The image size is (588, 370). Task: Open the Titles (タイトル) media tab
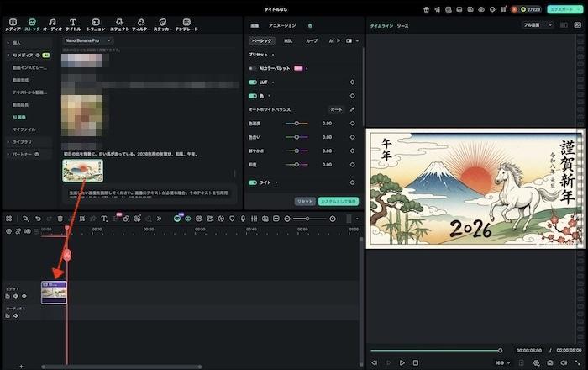pyautogui.click(x=73, y=23)
